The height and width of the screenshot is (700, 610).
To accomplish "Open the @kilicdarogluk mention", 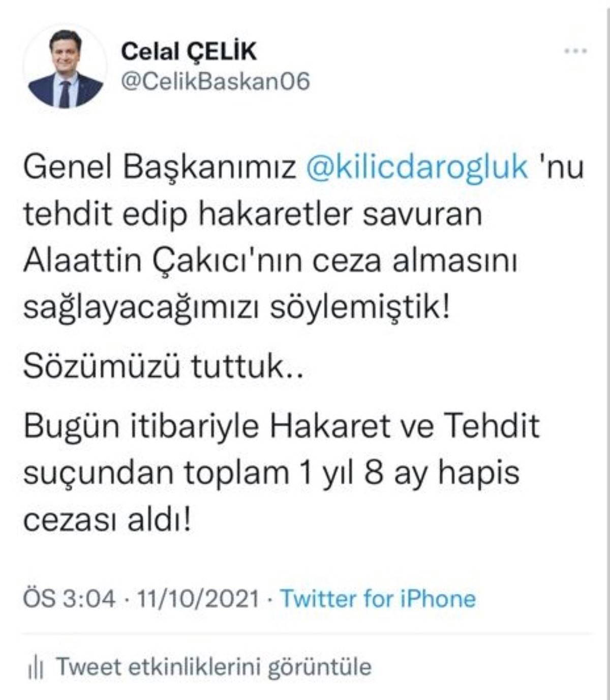I will coord(417,167).
